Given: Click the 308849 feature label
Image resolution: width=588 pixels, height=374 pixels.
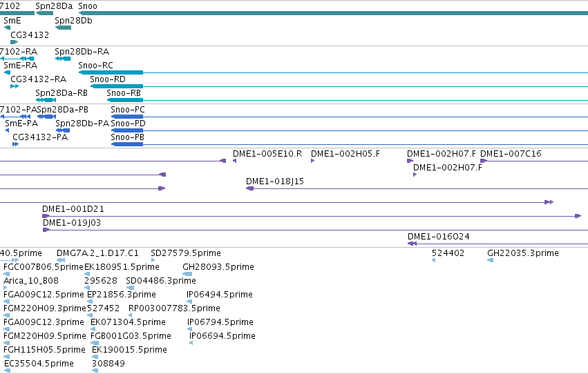Looking at the screenshot, I should click(108, 364).
